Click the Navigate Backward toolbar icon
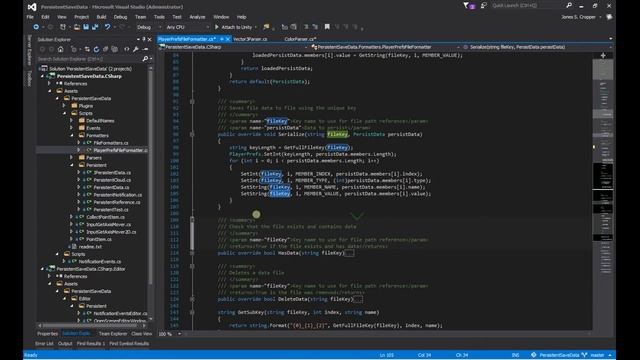640x360 pixels. pyautogui.click(x=36, y=27)
